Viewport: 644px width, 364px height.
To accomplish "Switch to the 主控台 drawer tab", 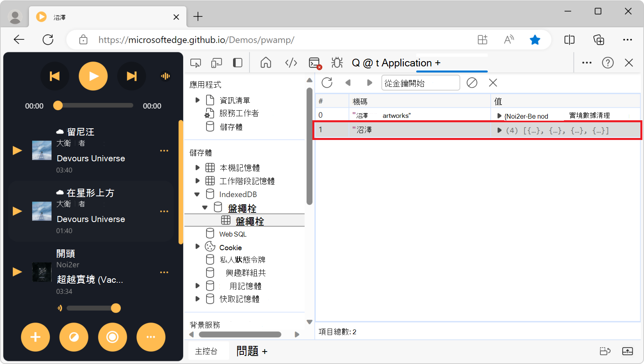I will pyautogui.click(x=206, y=351).
